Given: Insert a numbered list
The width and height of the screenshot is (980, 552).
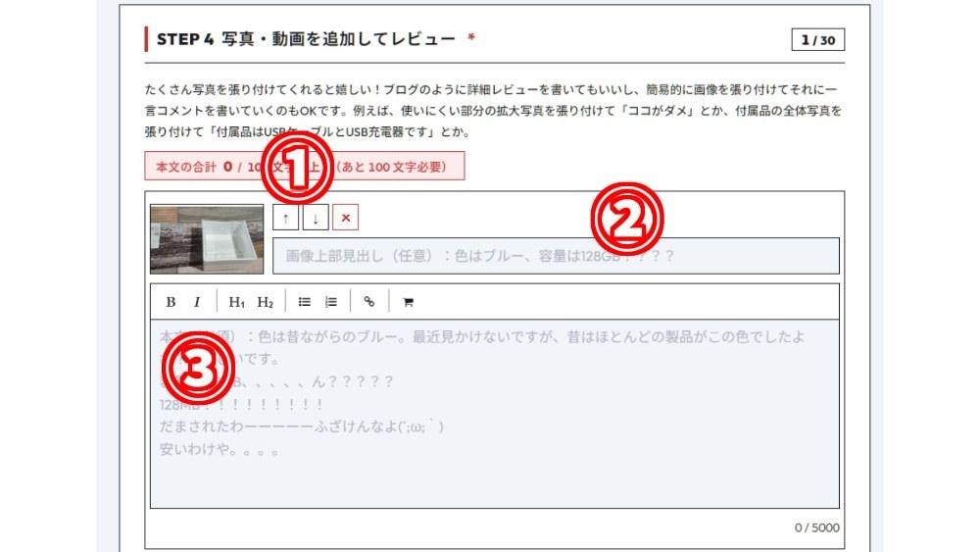Looking at the screenshot, I should (x=331, y=302).
